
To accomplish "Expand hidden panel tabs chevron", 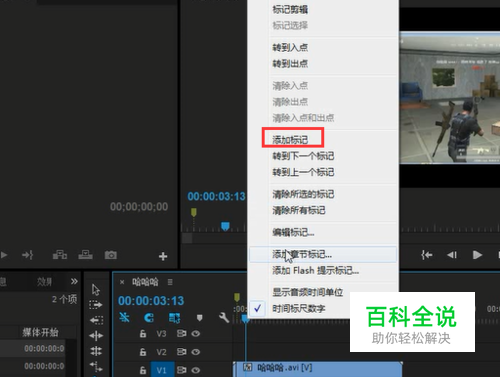I will pyautogui.click(x=74, y=281).
